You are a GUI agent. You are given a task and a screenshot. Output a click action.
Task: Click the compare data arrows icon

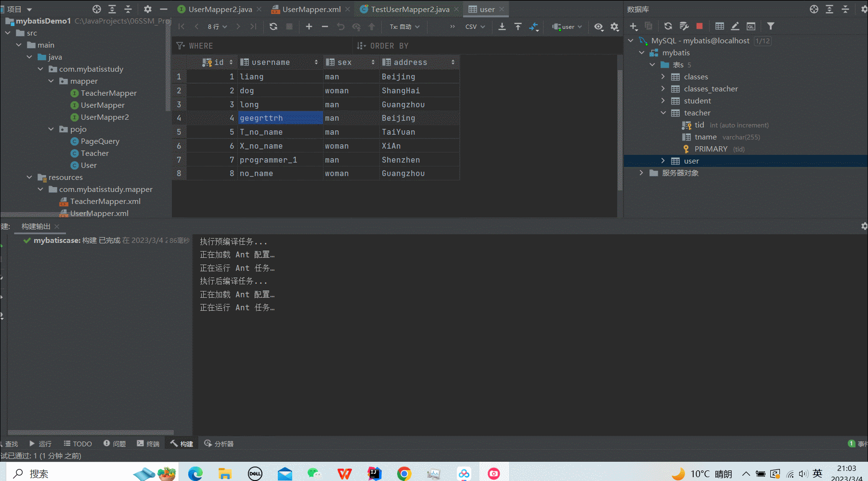534,26
